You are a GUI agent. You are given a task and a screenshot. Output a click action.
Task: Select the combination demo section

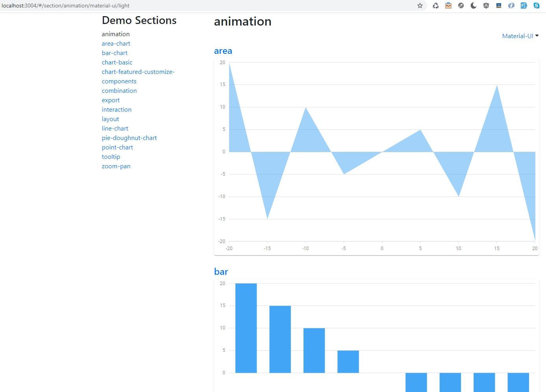(x=119, y=90)
